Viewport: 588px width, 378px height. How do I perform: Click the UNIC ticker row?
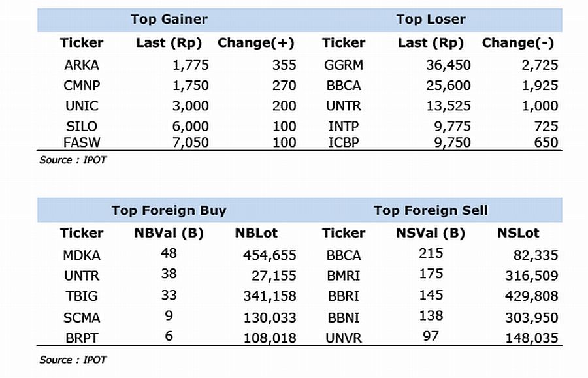[x=82, y=106]
